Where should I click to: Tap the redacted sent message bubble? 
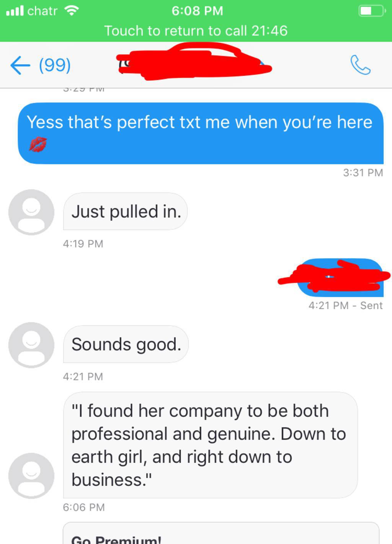tap(340, 277)
